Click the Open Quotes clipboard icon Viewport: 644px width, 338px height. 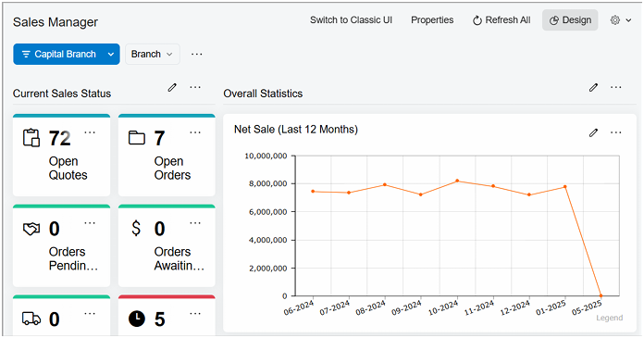pos(31,138)
